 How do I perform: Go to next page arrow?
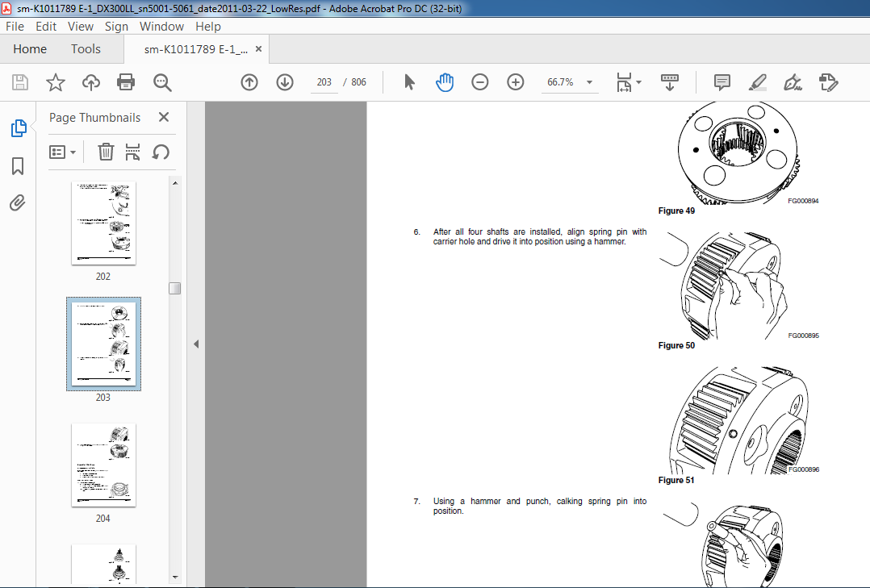coord(285,82)
